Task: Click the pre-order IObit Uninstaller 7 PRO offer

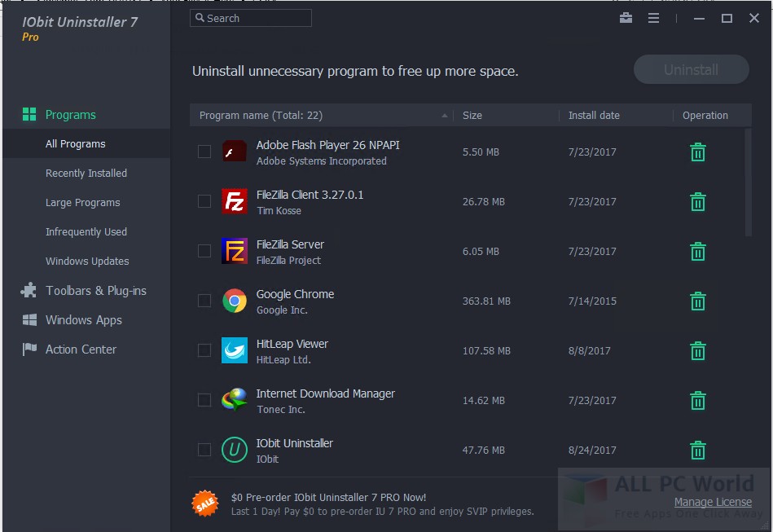Action: 328,498
